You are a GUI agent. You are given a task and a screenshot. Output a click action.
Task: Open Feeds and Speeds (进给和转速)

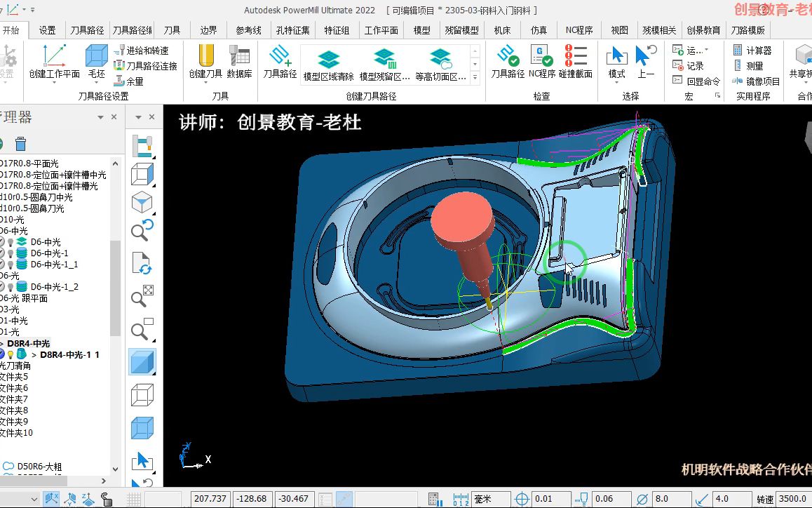pyautogui.click(x=141, y=51)
